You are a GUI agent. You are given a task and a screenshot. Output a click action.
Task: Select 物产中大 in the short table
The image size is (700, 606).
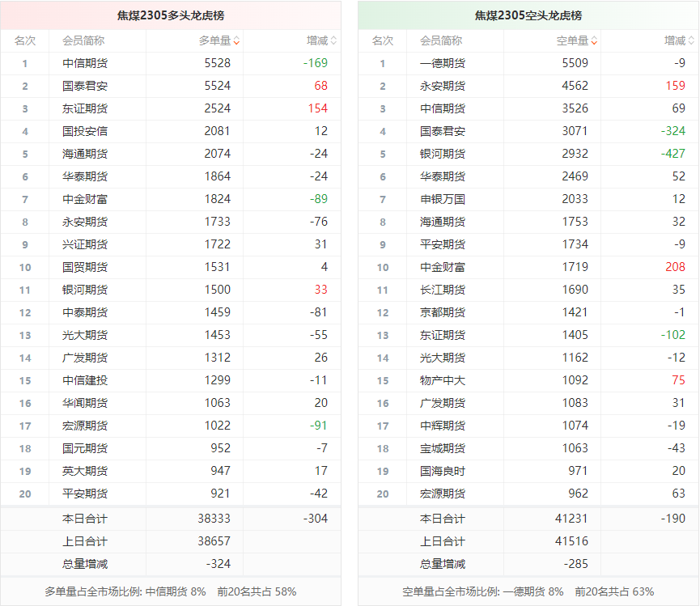coord(443,380)
